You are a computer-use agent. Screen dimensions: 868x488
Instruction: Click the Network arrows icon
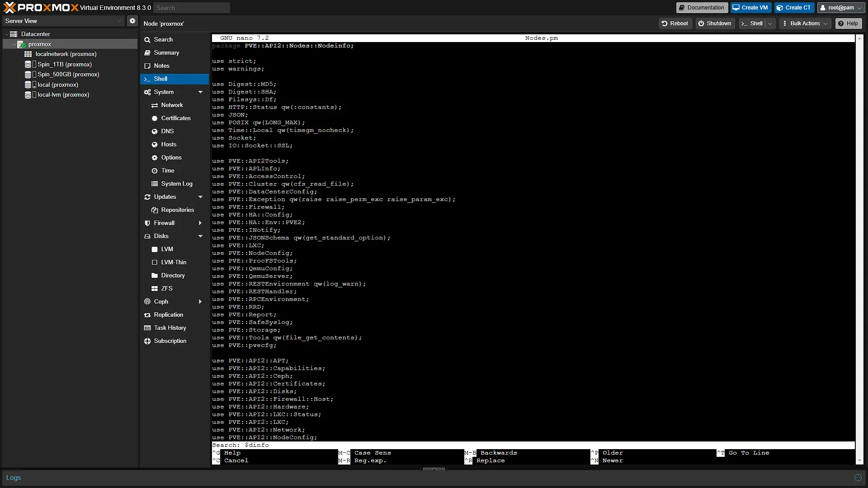coord(155,105)
